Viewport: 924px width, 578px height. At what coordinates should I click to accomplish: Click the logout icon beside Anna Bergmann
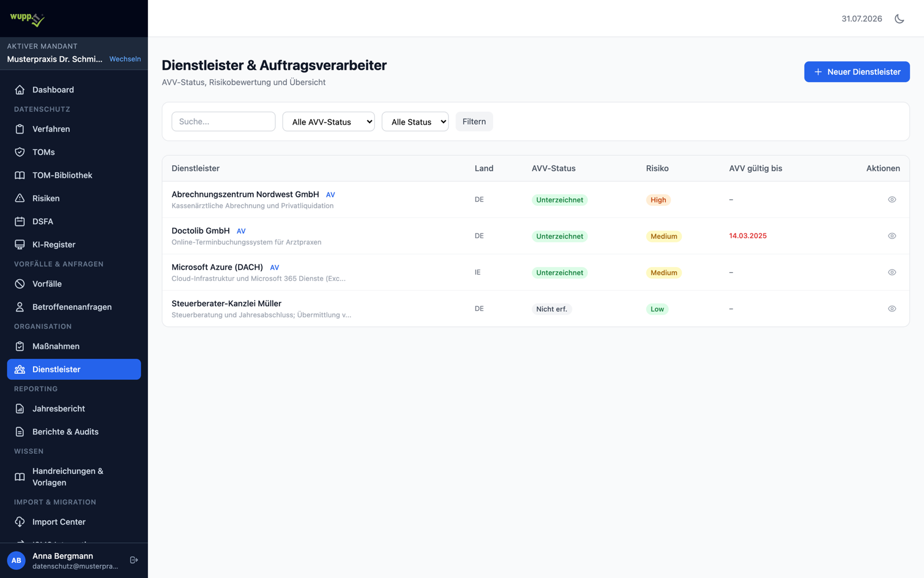click(134, 560)
